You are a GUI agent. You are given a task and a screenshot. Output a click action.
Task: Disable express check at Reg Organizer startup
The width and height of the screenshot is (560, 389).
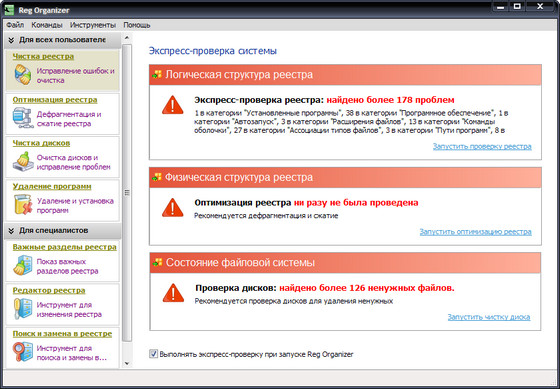(153, 354)
